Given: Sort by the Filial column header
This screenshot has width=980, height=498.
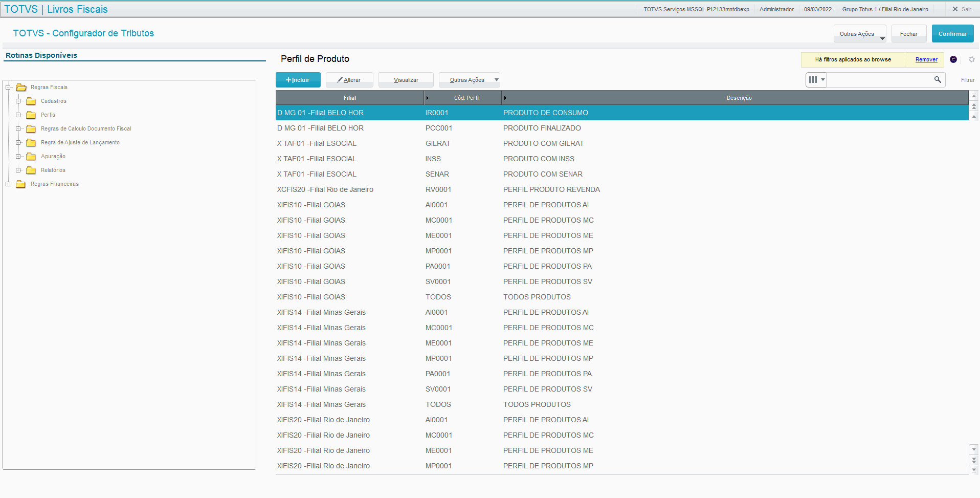Looking at the screenshot, I should (x=350, y=98).
